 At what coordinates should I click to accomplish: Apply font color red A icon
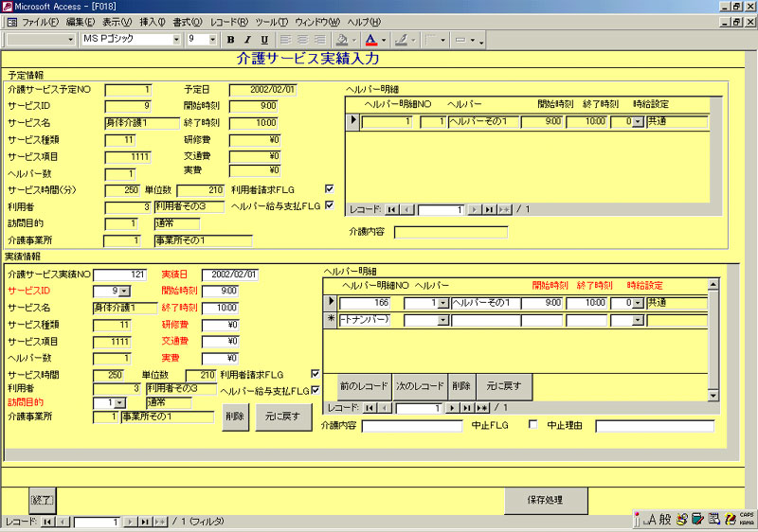370,40
